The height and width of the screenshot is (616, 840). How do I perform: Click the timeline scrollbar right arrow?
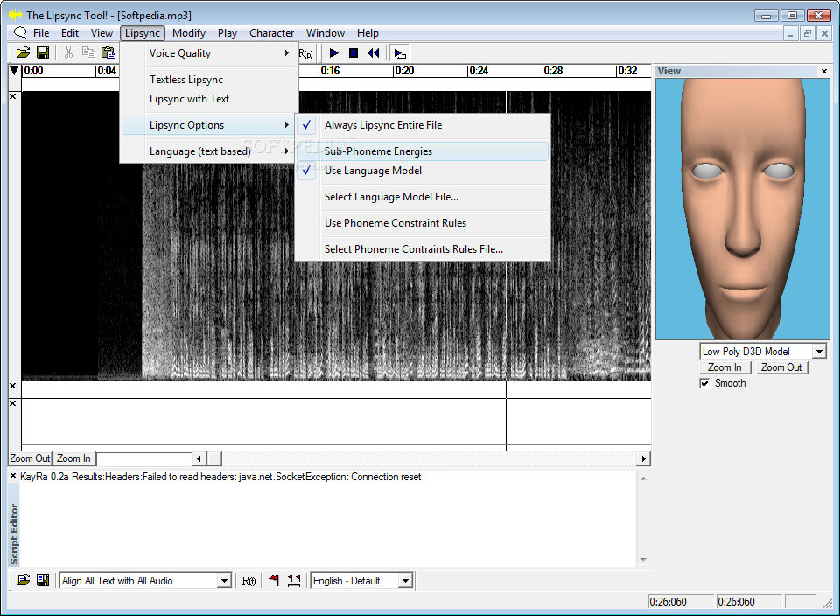(644, 458)
